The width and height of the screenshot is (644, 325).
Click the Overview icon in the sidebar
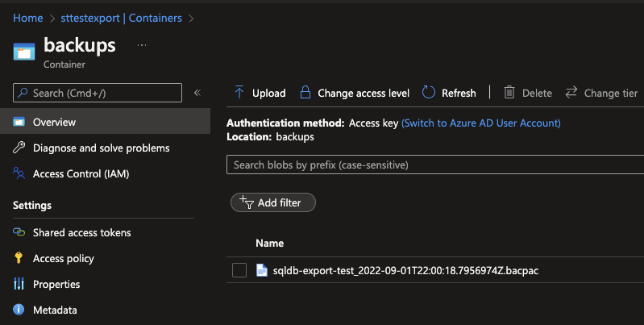point(19,122)
